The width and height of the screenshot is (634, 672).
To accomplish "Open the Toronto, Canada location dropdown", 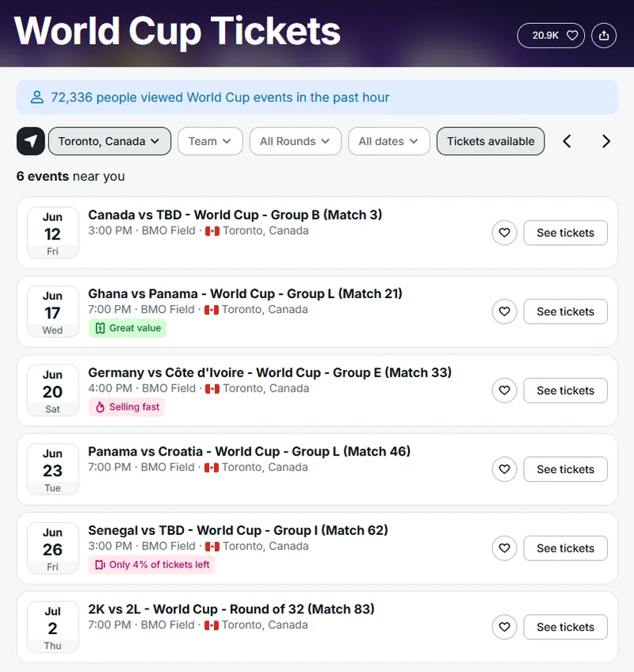I will [109, 141].
